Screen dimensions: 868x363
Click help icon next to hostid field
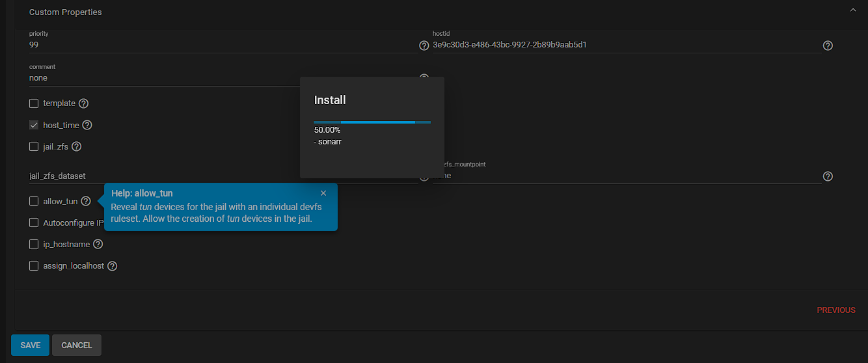point(828,46)
